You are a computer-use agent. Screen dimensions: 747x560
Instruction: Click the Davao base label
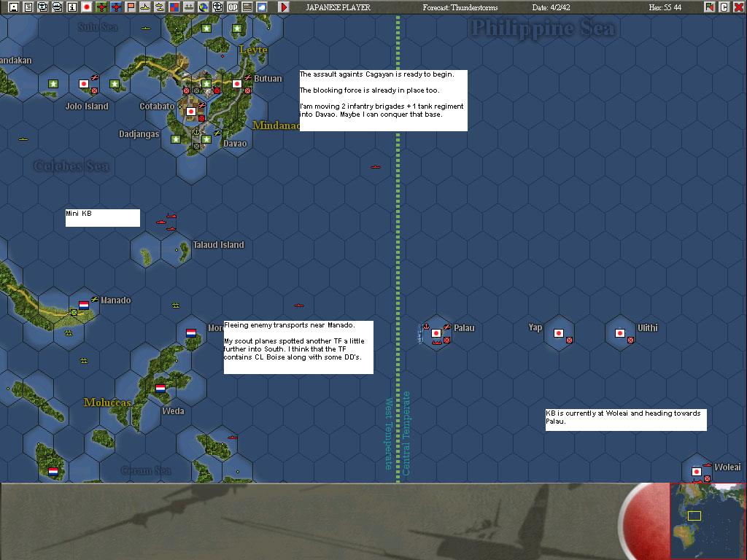[235, 144]
